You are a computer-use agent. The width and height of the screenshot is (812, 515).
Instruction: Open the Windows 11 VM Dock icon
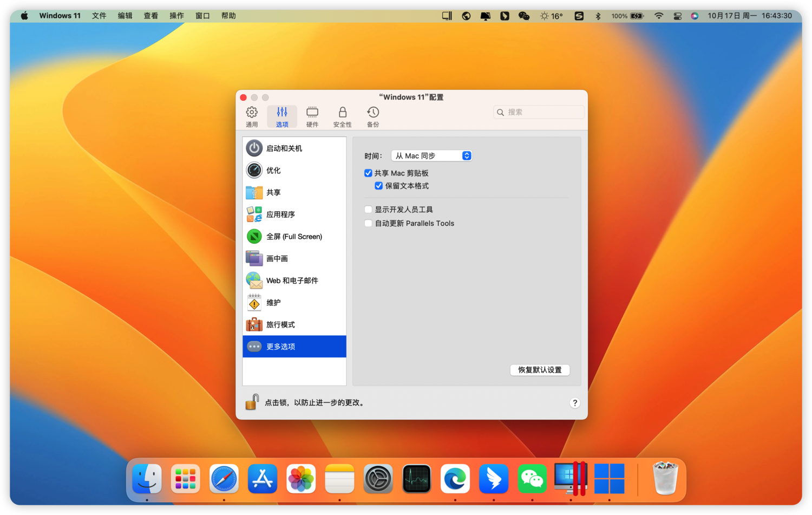click(x=610, y=479)
